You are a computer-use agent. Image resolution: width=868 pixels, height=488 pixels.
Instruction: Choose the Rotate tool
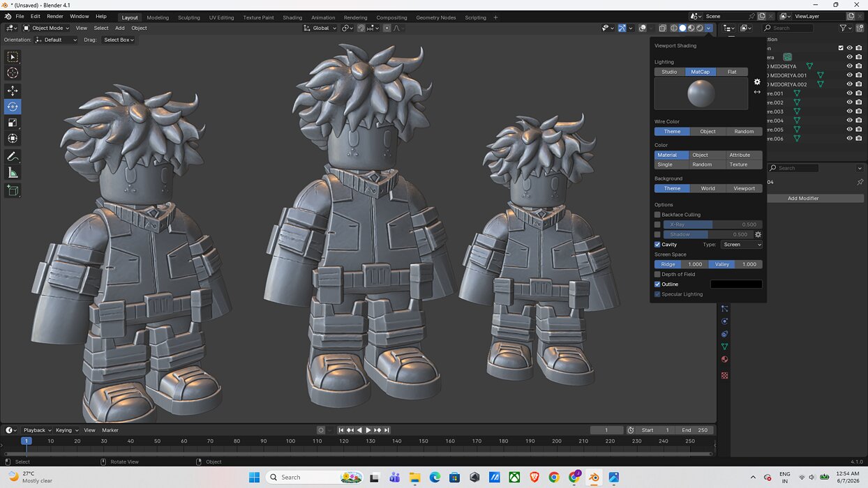pyautogui.click(x=13, y=107)
